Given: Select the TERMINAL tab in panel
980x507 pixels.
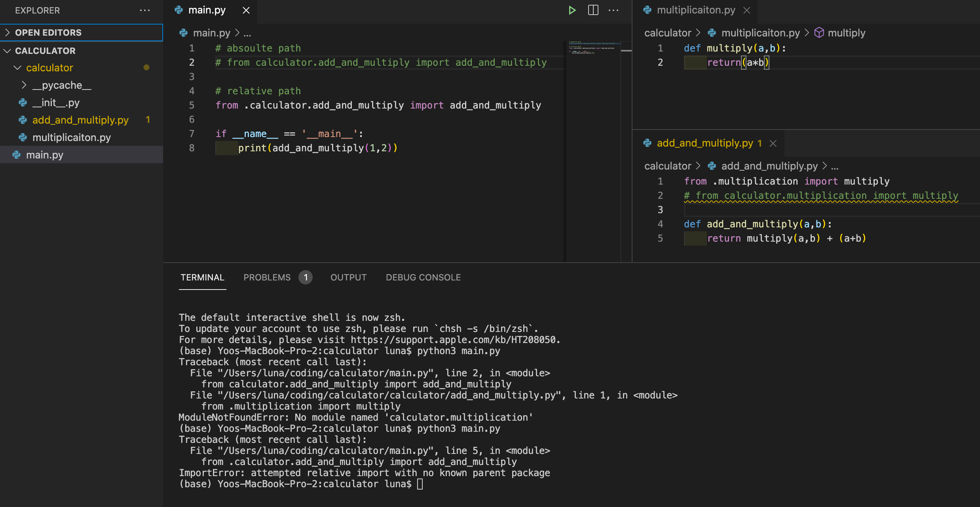Looking at the screenshot, I should click(x=202, y=277).
